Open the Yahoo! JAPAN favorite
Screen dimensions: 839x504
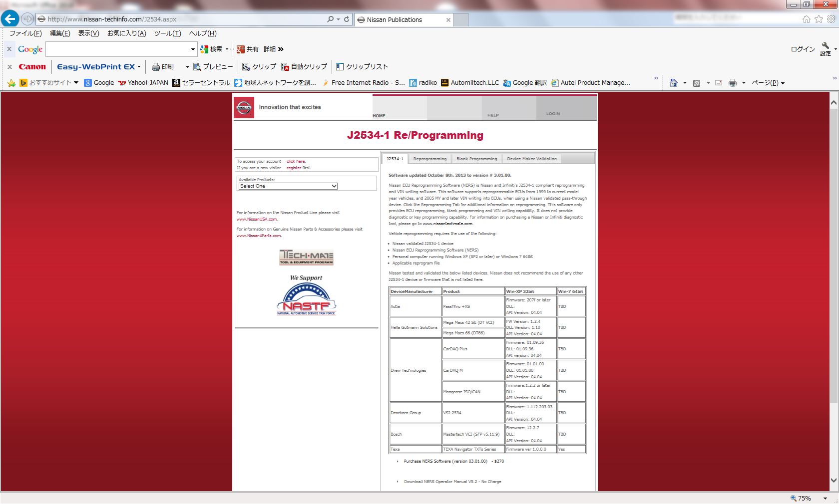click(143, 83)
